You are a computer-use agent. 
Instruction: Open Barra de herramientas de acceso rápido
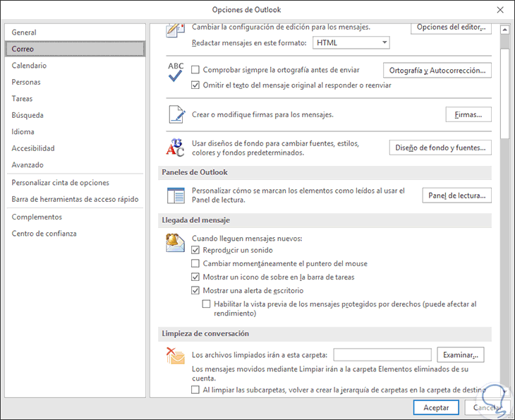(75, 199)
